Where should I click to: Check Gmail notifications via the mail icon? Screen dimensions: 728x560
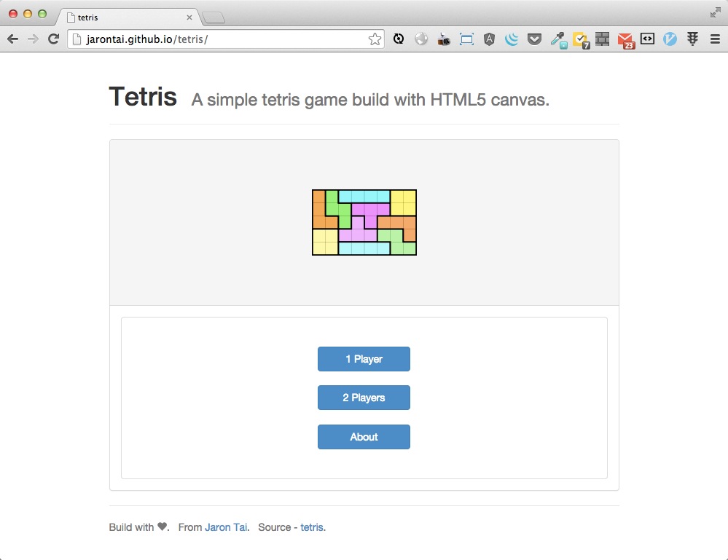pyautogui.click(x=625, y=39)
